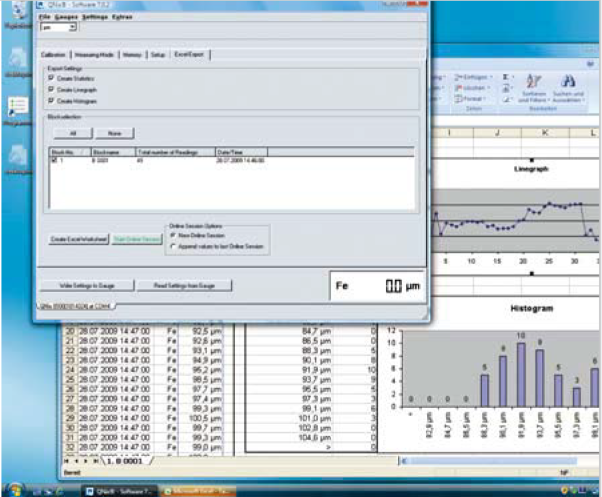Viewport: 602px width, 497px height.
Task: Click the AutoSum sigma icon
Action: point(506,76)
